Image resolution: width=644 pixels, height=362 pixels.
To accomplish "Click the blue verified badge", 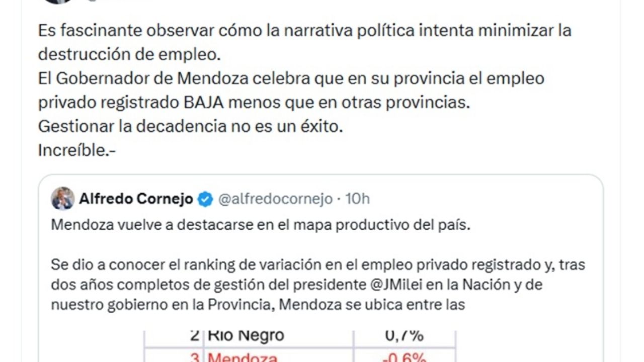I will click(x=205, y=199).
